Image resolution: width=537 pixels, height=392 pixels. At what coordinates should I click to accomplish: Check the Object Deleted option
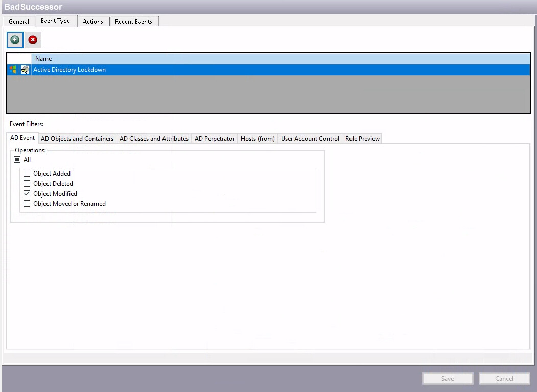27,184
